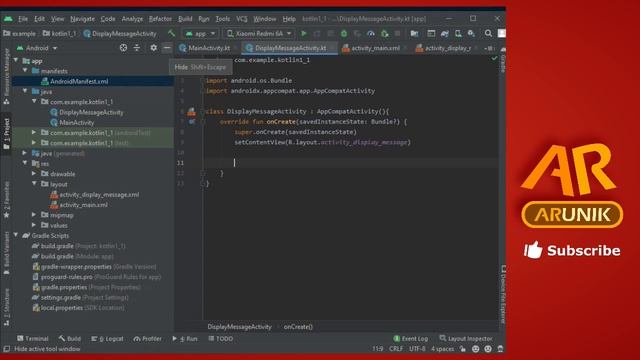Click the read-only lock icon in status bar
640x360 pixels.
462,349
